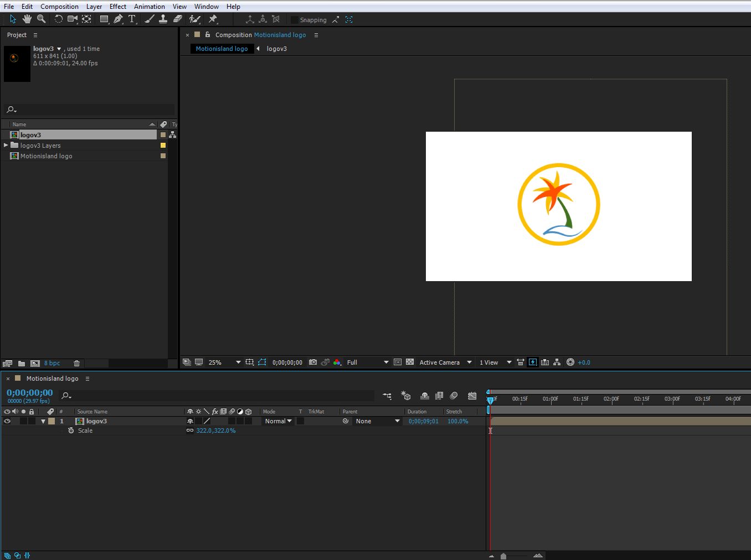Click the Fast Previews lightning icon
Viewport: 751px width, 560px height.
[533, 362]
